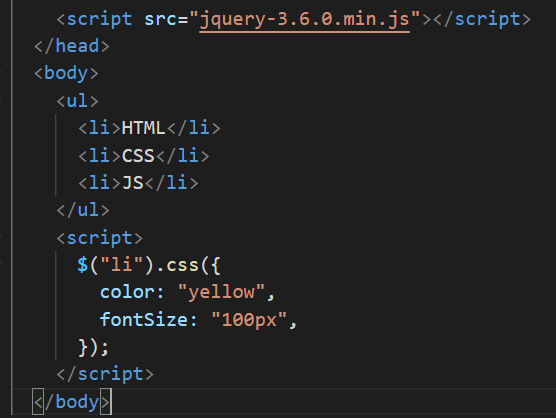Screen dimensions: 556x418
Task: Open the jquery-3.6.0.min.js link
Action: 305,19
